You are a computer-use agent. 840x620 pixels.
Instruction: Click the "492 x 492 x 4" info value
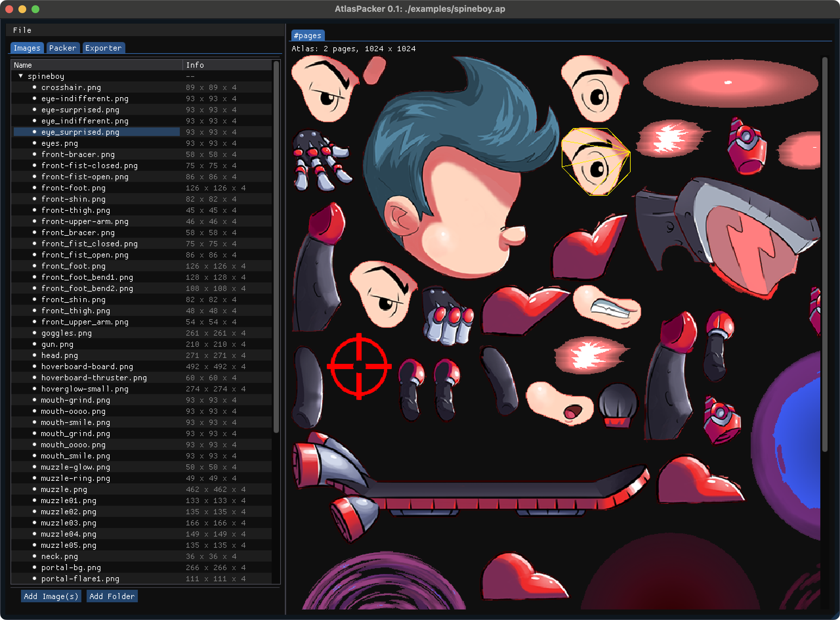pyautogui.click(x=216, y=367)
